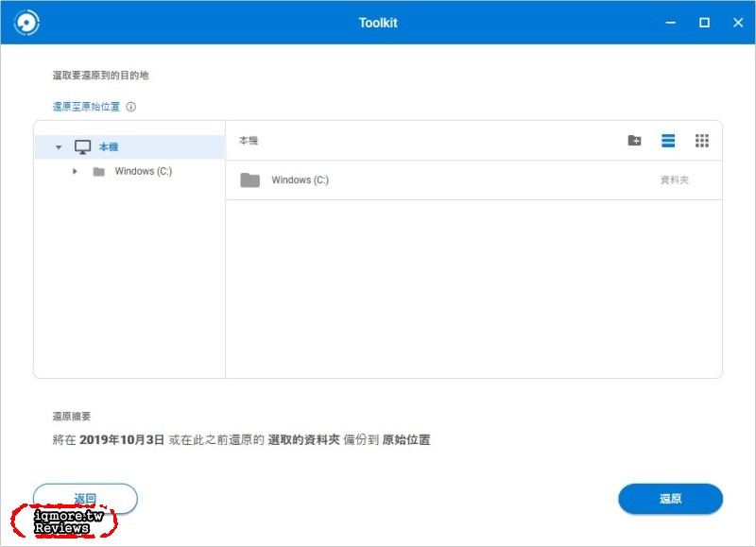
Task: Click Windows (C:) in the left tree
Action: pos(145,171)
